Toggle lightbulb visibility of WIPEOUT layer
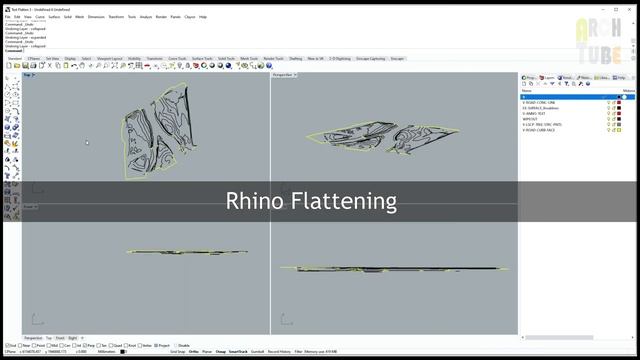Image resolution: width=640 pixels, height=360 pixels. coord(608,119)
